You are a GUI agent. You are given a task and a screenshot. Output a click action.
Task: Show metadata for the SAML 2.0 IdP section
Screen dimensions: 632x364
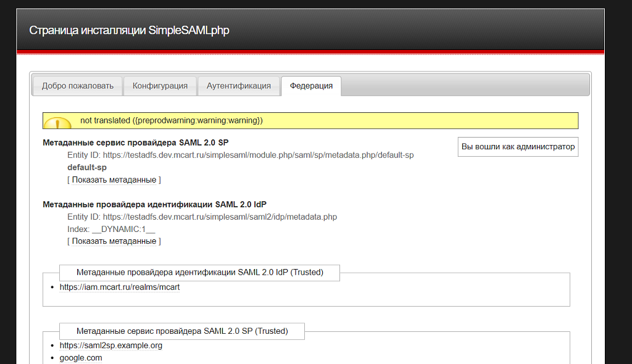tap(114, 241)
